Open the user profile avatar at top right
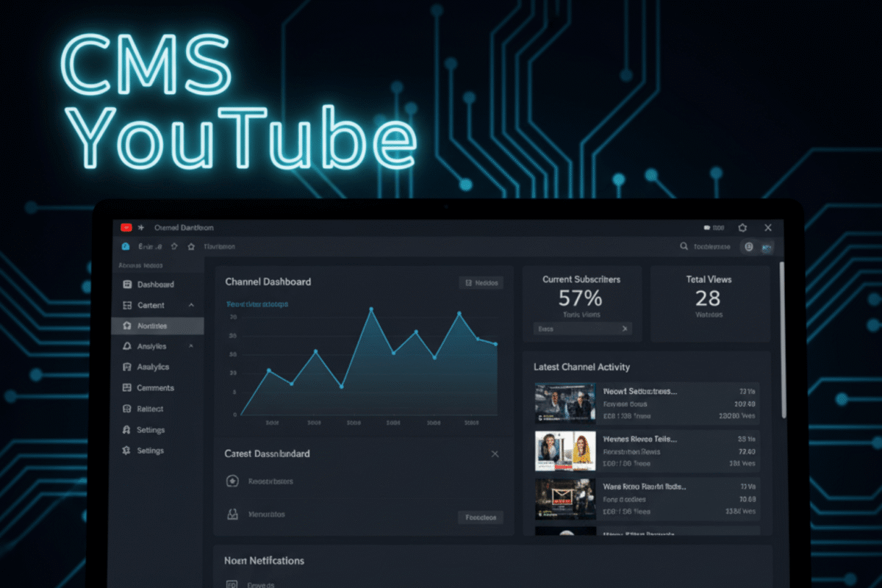882x588 pixels. click(x=767, y=247)
